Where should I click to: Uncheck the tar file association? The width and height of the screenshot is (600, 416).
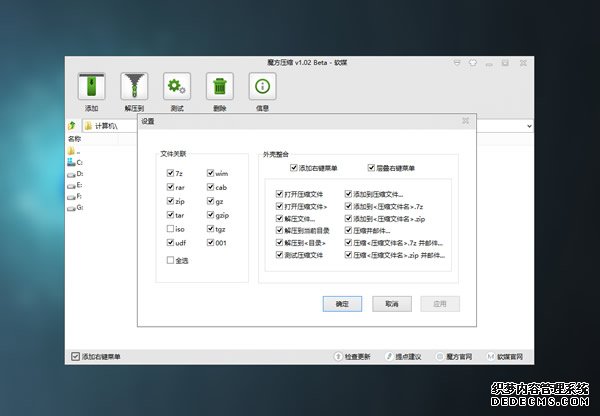pyautogui.click(x=171, y=215)
